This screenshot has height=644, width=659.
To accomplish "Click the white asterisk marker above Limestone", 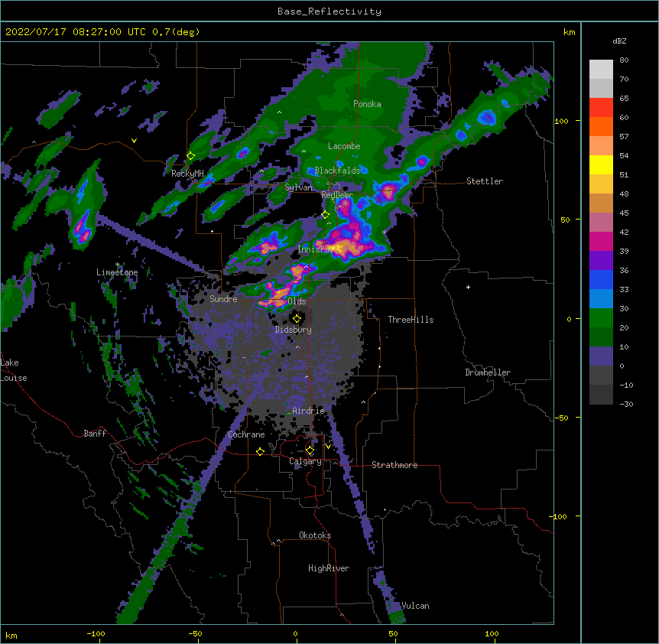I will 117,265.
